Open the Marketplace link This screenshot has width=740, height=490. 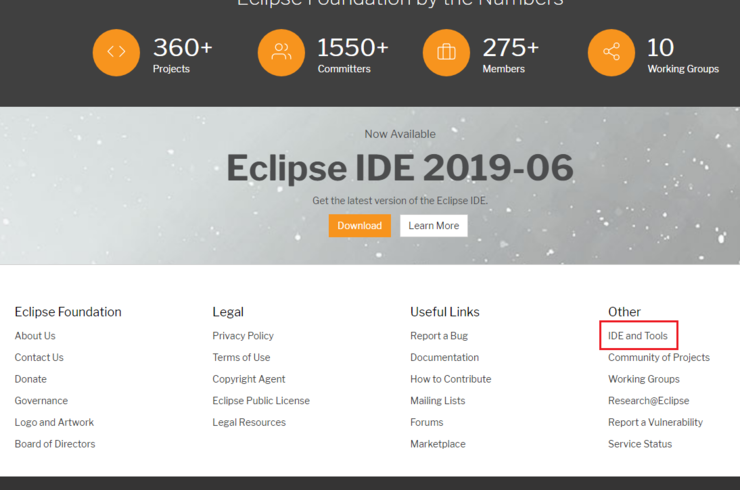point(438,444)
